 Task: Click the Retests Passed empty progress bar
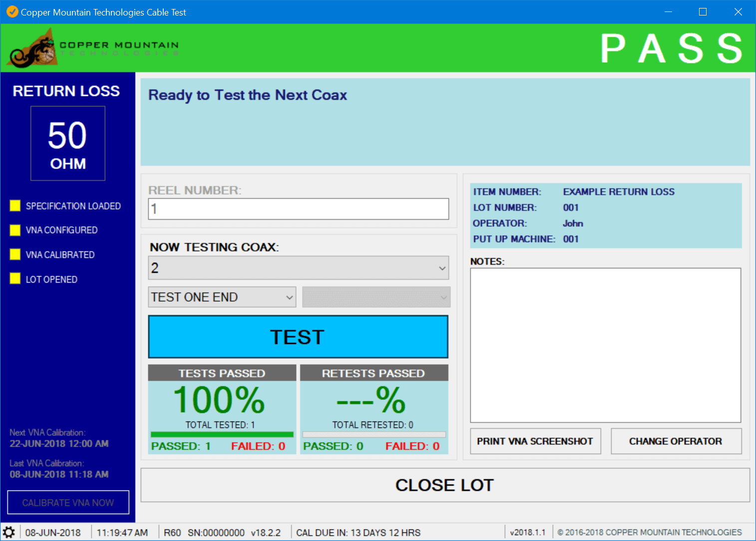pyautogui.click(x=374, y=435)
